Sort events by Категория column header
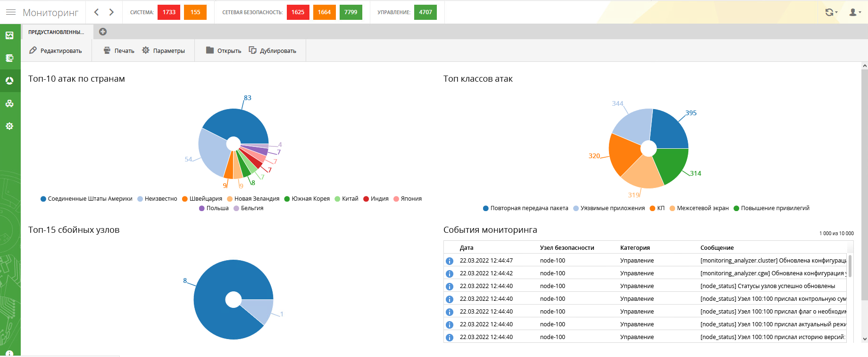868x357 pixels. tap(635, 247)
